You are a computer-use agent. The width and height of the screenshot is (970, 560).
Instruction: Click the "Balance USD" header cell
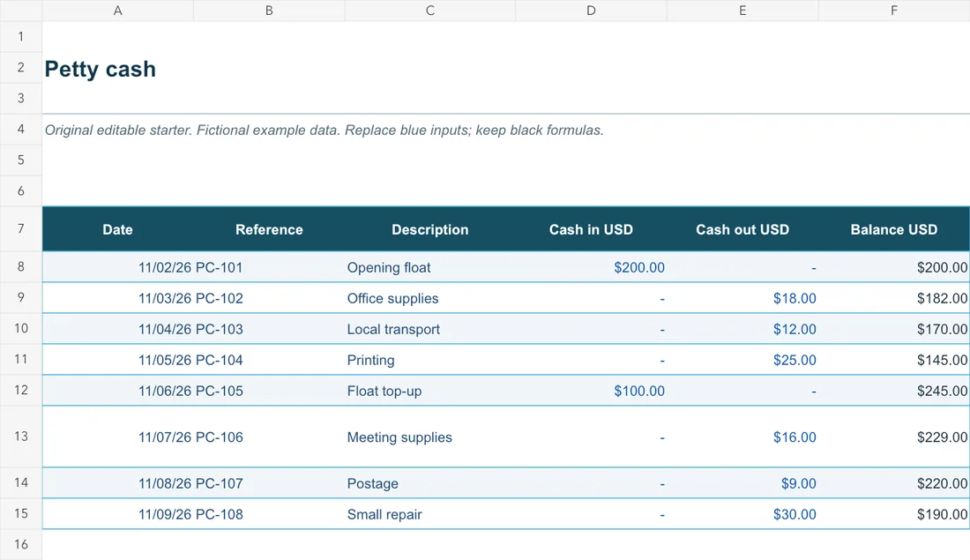pos(894,229)
